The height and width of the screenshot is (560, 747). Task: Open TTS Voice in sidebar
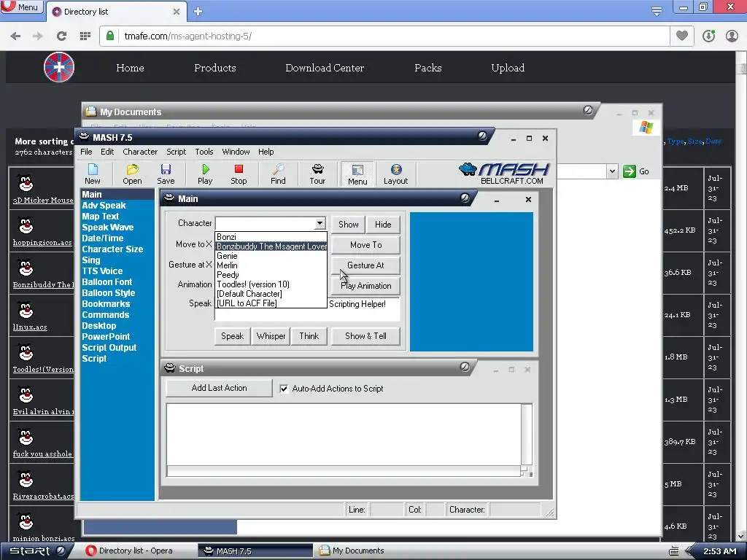102,271
